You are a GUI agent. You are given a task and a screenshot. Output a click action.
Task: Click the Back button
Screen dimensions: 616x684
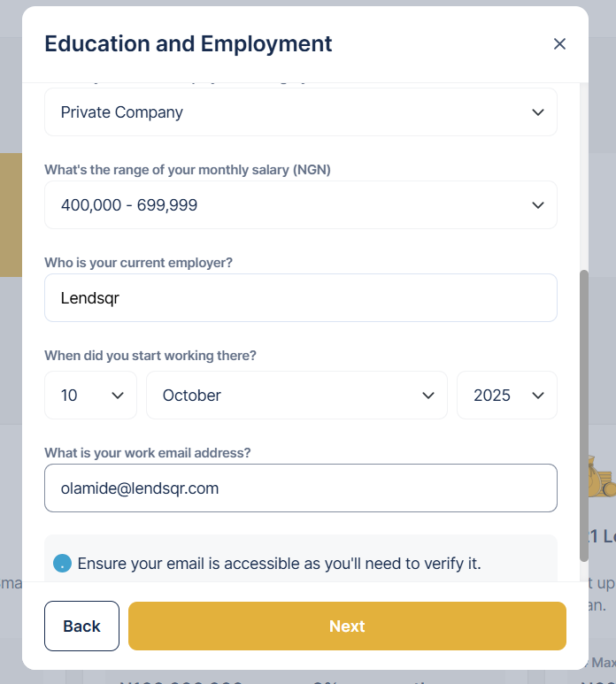coord(81,626)
